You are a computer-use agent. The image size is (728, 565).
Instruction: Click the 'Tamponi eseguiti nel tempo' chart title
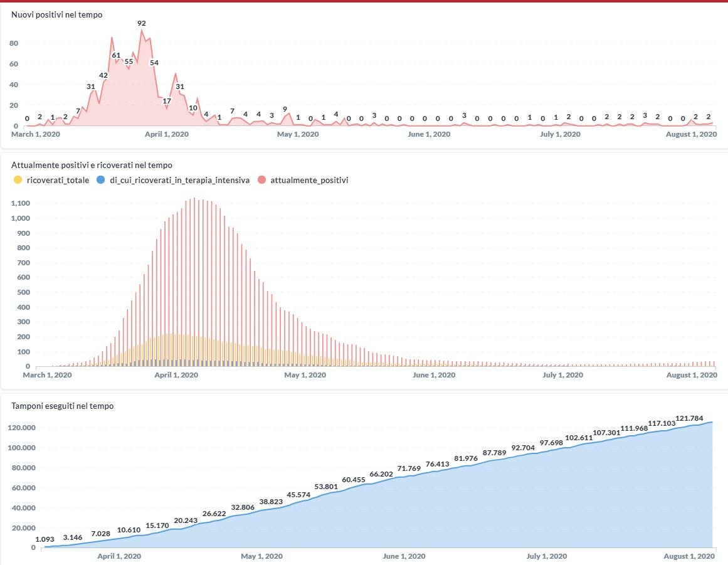(62, 406)
